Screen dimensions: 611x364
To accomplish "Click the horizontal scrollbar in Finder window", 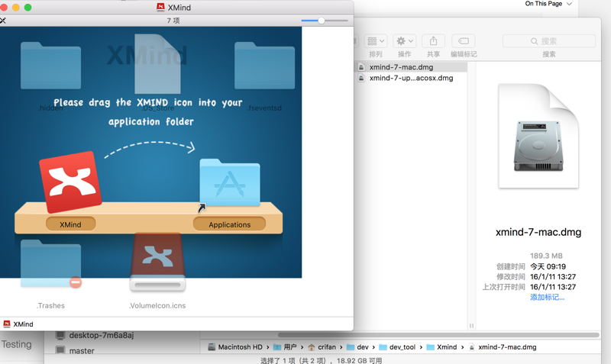I will [438, 335].
